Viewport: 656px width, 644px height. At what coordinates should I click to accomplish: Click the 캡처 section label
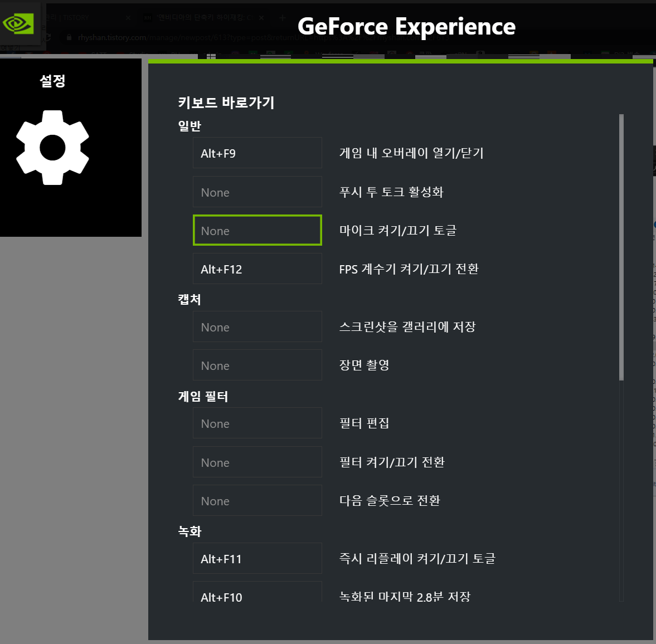189,299
